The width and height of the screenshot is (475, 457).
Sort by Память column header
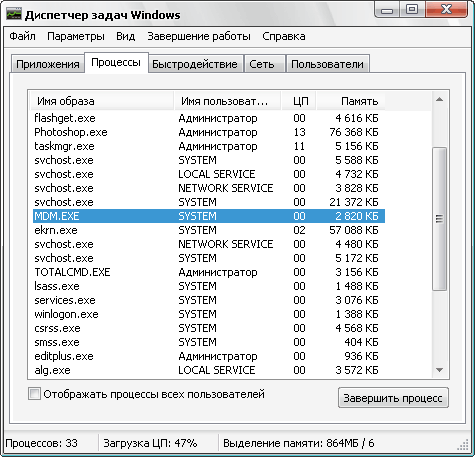351,101
